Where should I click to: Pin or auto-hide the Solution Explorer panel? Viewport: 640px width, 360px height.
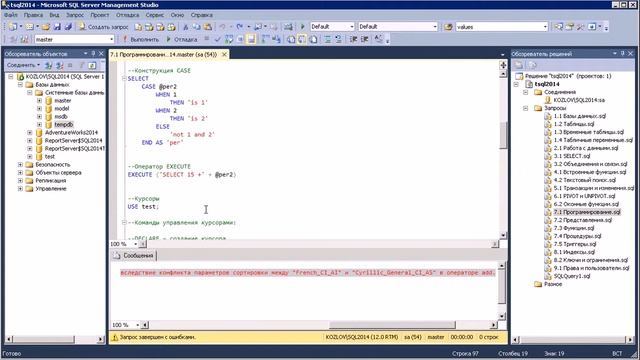[622, 53]
